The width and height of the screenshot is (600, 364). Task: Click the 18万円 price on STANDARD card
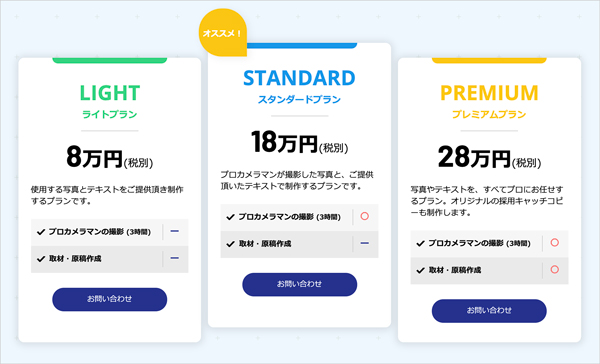[284, 142]
